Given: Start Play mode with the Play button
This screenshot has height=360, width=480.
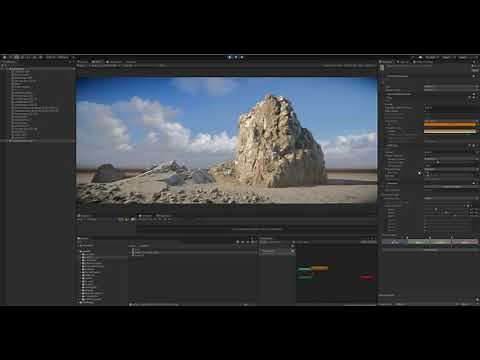Looking at the screenshot, I should point(230,57).
